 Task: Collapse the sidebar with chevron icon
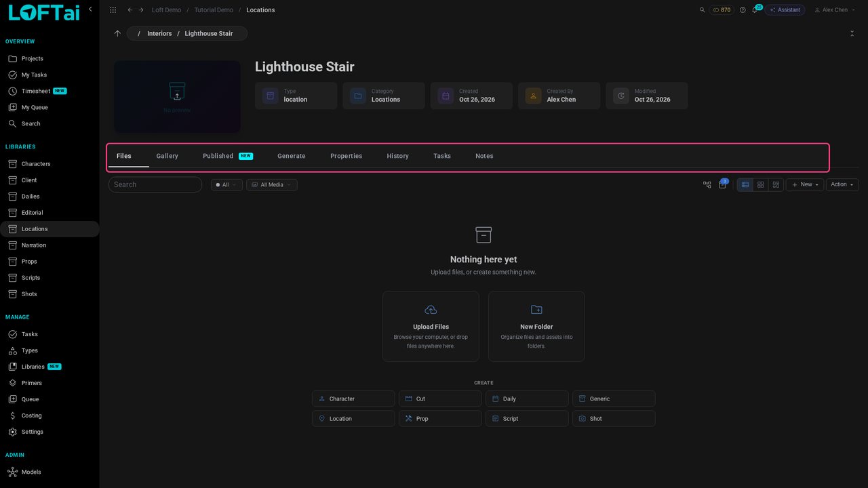(90, 9)
